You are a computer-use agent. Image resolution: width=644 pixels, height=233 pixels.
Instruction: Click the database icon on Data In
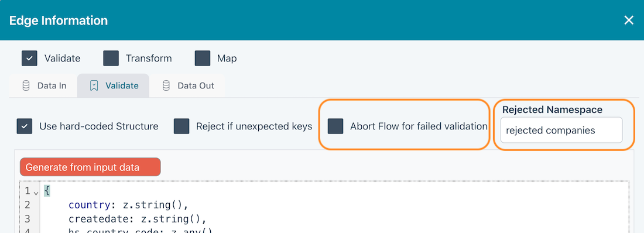pos(26,85)
